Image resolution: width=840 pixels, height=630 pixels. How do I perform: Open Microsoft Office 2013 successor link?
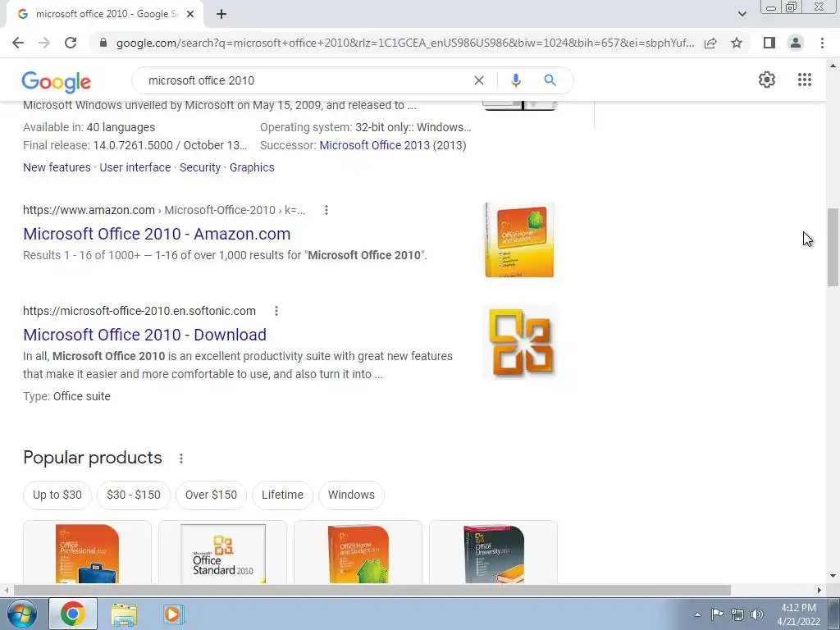pos(374,145)
